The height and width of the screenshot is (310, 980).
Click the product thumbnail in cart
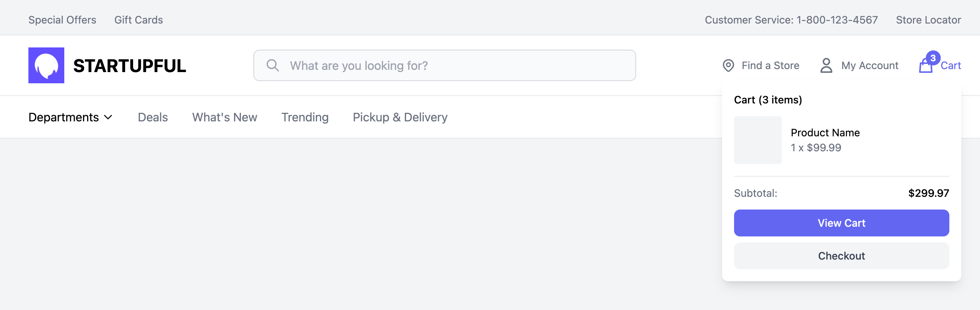(758, 140)
